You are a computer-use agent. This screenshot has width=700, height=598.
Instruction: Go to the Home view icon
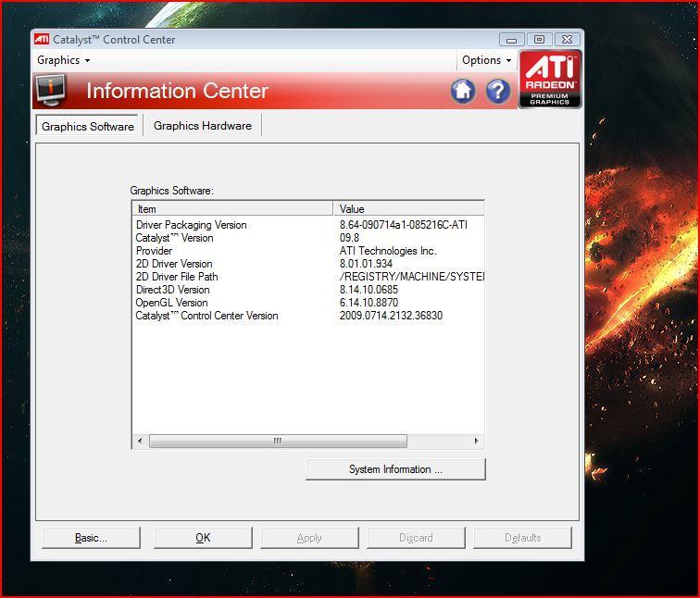(x=463, y=91)
